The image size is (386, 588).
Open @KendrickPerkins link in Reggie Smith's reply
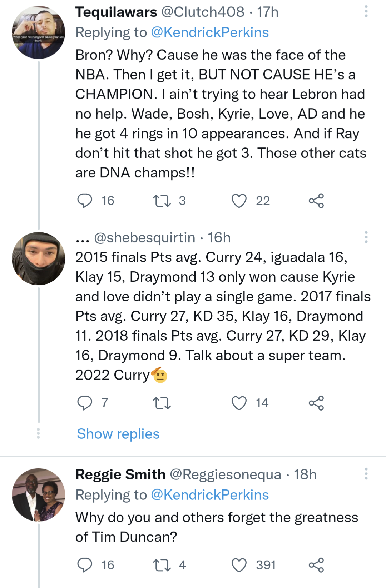[210, 495]
